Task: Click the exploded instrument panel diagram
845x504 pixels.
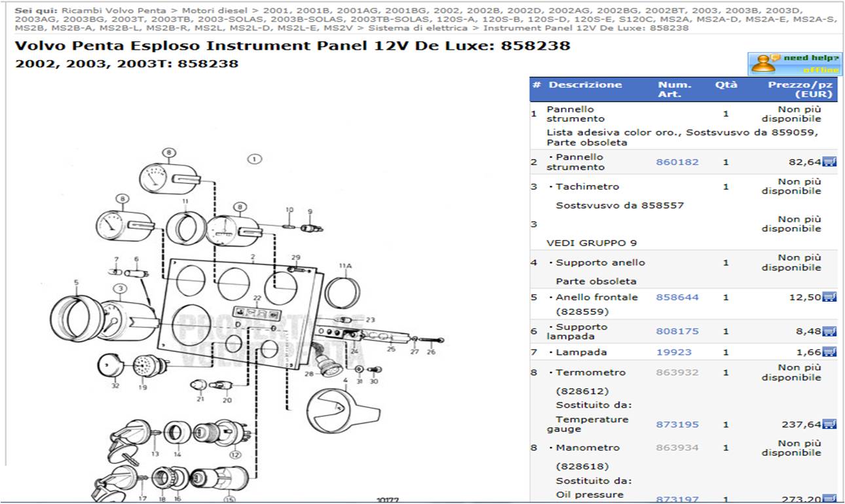Action: (249, 324)
